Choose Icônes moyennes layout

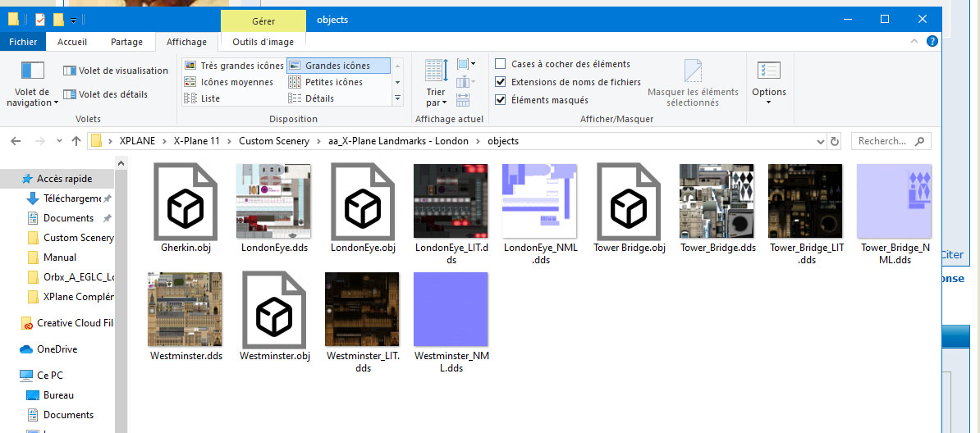229,82
